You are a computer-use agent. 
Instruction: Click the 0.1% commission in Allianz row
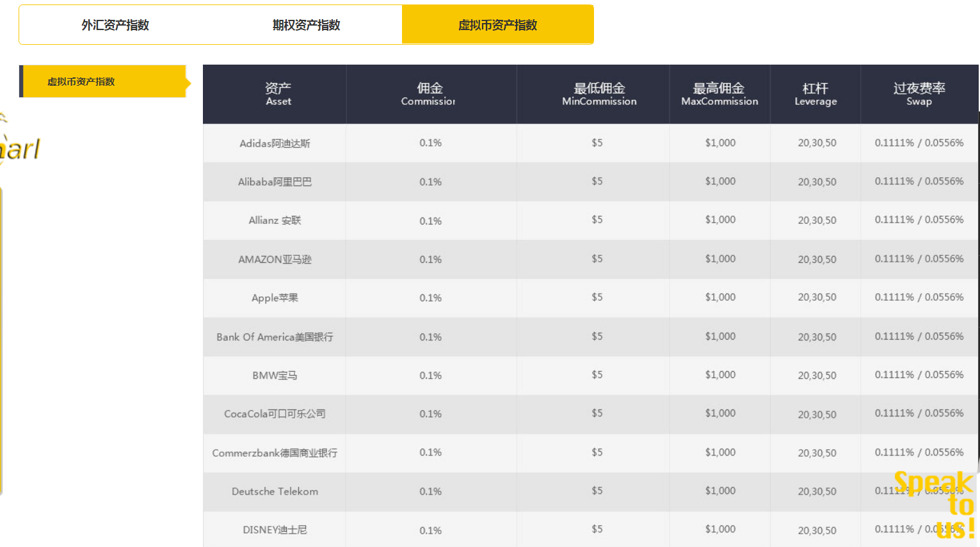tap(431, 221)
